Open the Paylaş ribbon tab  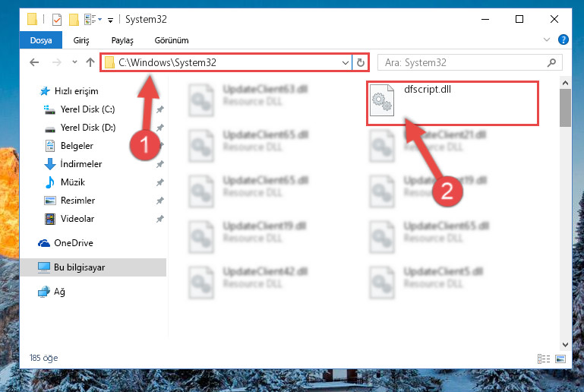pyautogui.click(x=122, y=40)
